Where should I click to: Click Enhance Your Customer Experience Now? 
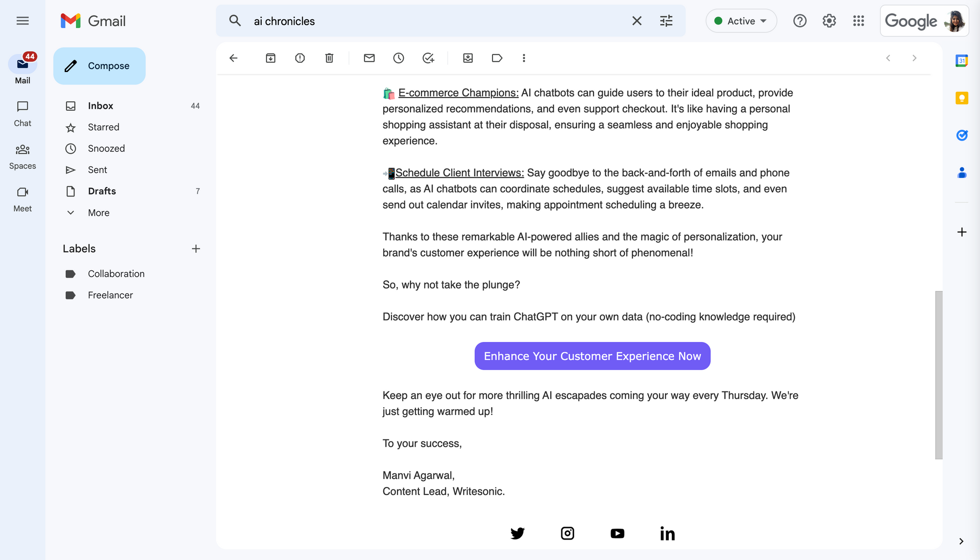tap(592, 356)
